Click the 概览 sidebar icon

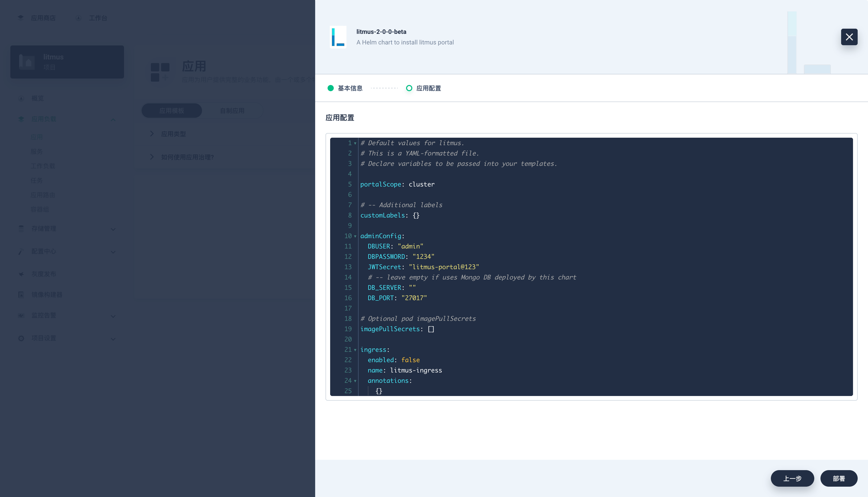tap(21, 98)
